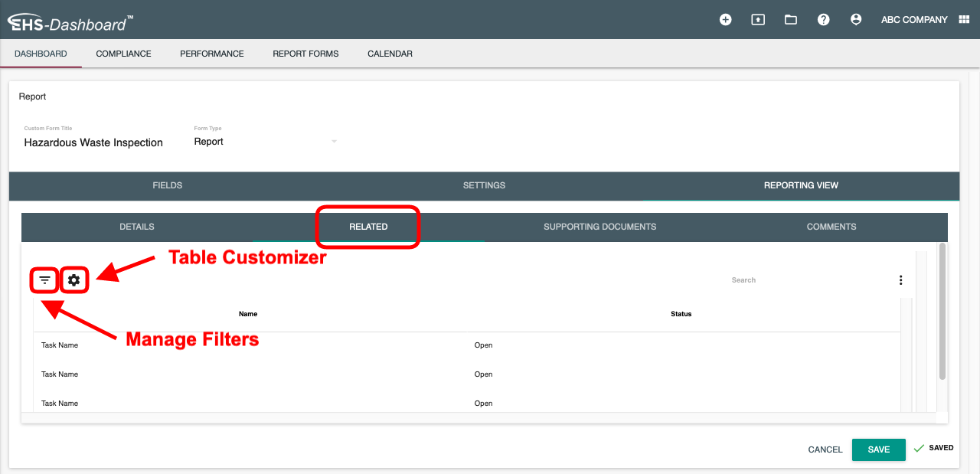This screenshot has height=474, width=980.
Task: Click the user account profile icon
Action: point(856,20)
